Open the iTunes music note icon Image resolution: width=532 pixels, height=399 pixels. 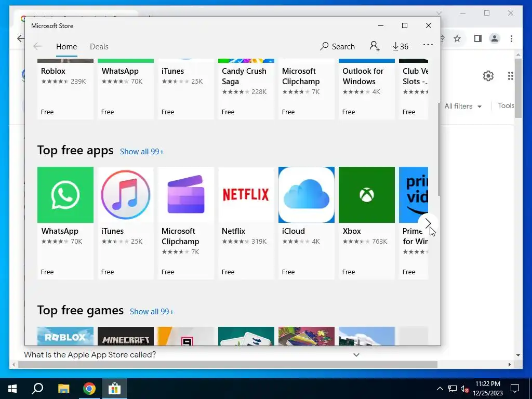coord(126,195)
